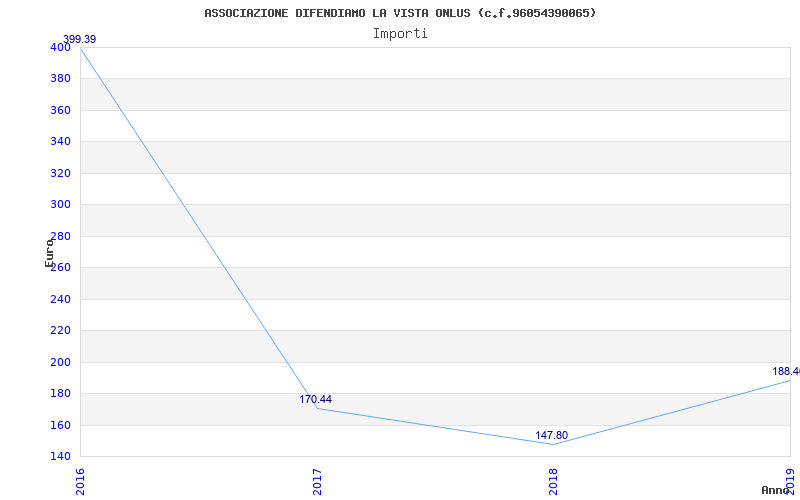
Task: Click the Euro y-axis label
Action: click(x=49, y=252)
